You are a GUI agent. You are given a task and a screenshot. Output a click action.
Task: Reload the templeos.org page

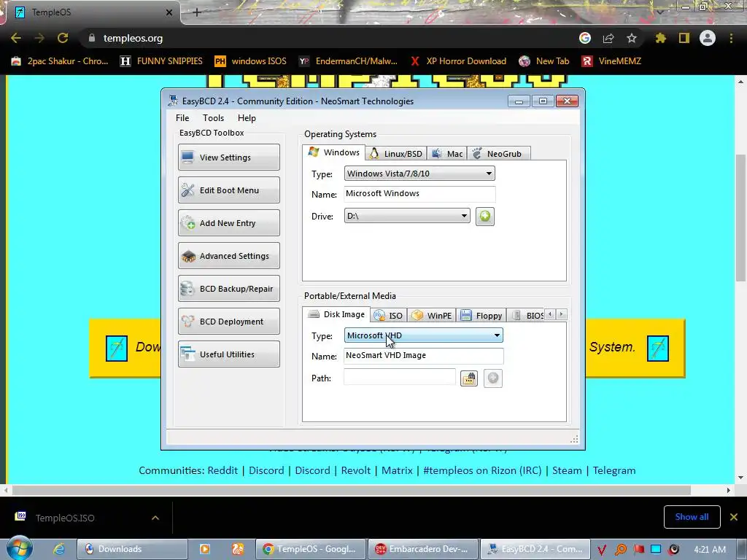pyautogui.click(x=63, y=38)
